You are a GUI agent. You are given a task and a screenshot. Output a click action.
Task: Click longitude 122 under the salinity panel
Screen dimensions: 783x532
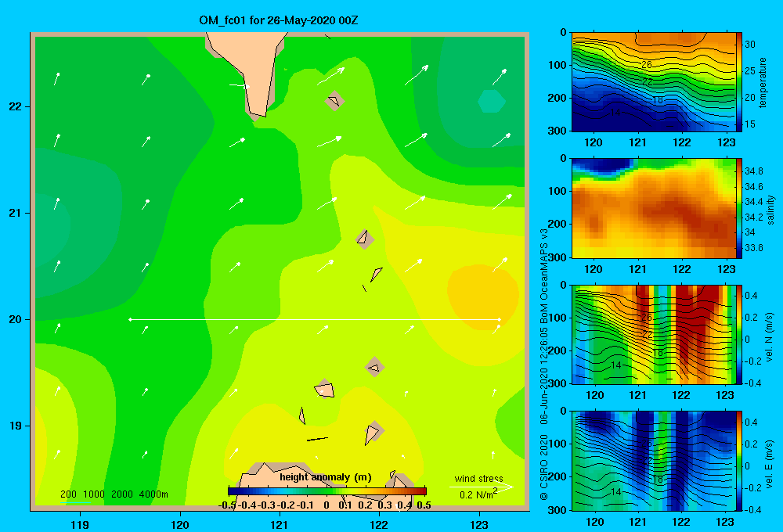(682, 269)
